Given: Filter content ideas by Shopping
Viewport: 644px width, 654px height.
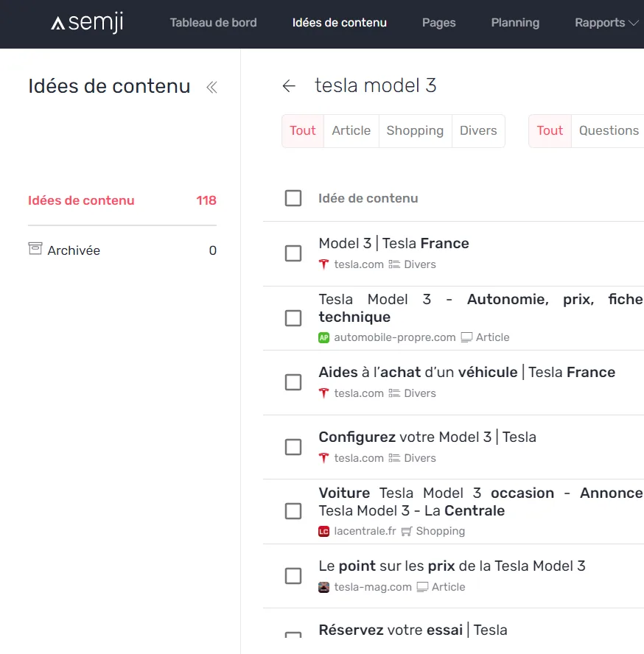Looking at the screenshot, I should pyautogui.click(x=415, y=130).
